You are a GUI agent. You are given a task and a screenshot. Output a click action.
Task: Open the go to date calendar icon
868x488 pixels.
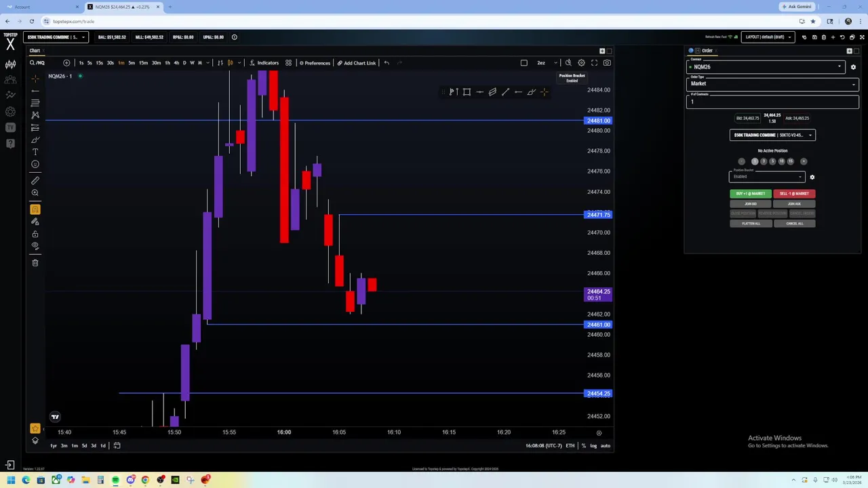pyautogui.click(x=117, y=445)
